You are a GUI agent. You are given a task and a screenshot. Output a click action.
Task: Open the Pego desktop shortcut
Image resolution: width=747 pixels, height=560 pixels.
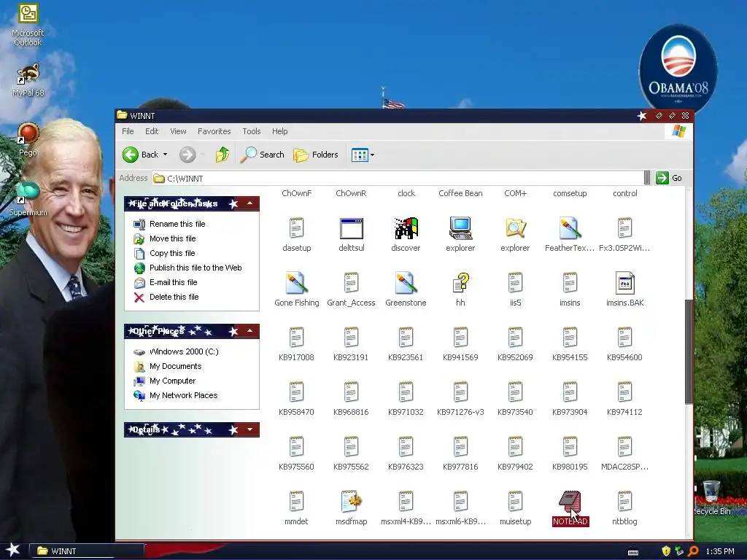28,140
